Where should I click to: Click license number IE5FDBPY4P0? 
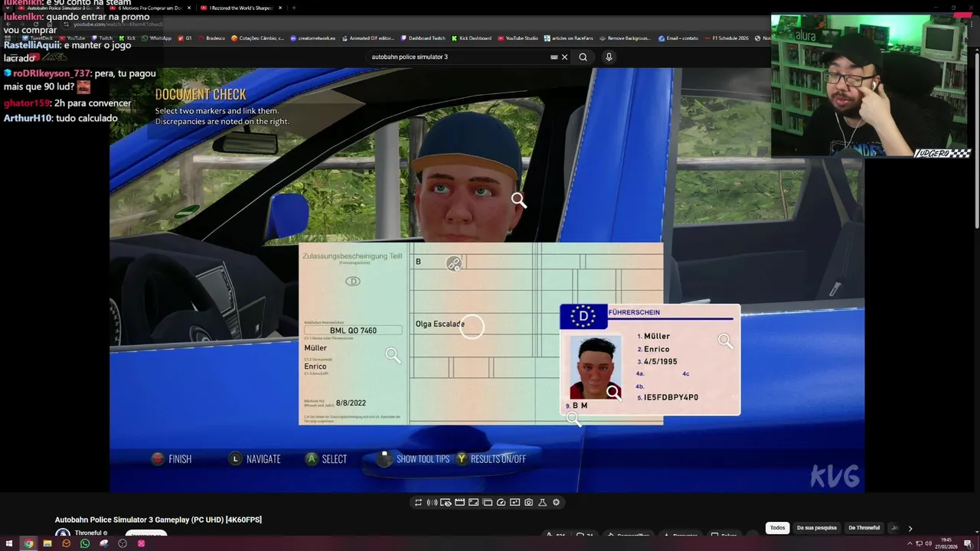pos(671,397)
